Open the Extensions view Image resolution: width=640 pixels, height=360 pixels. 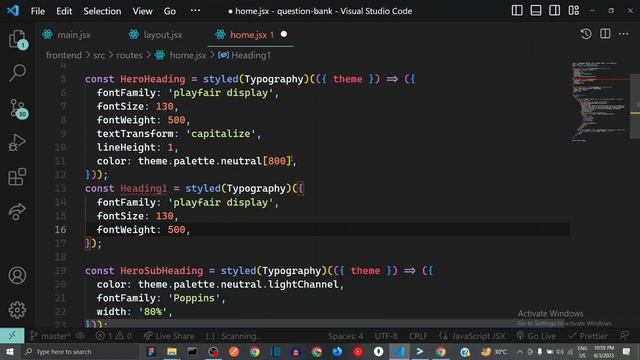tap(18, 177)
